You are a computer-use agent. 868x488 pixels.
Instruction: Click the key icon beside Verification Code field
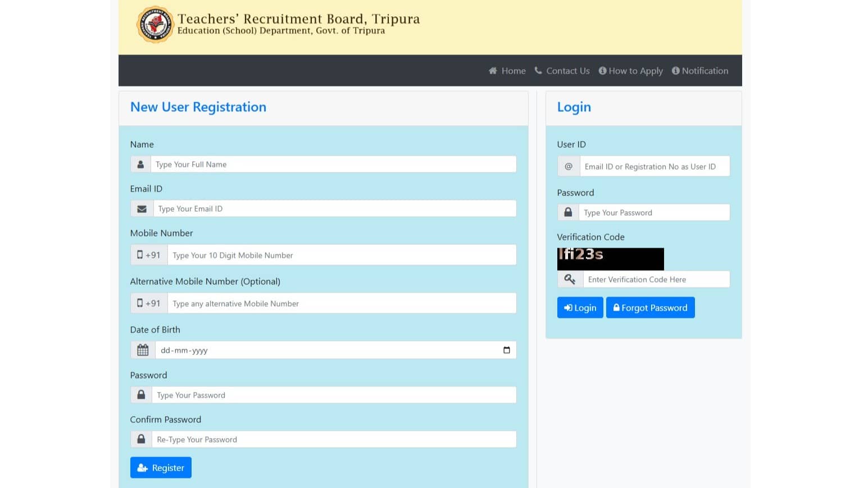click(570, 280)
